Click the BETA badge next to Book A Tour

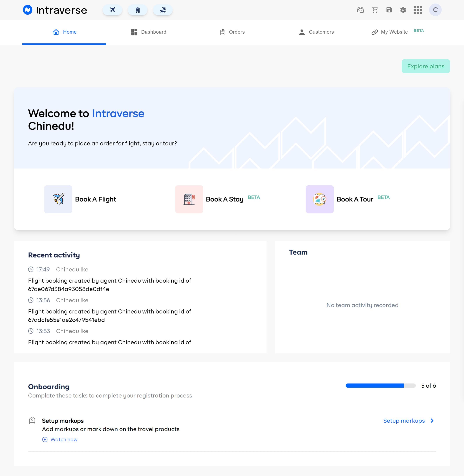pos(384,197)
